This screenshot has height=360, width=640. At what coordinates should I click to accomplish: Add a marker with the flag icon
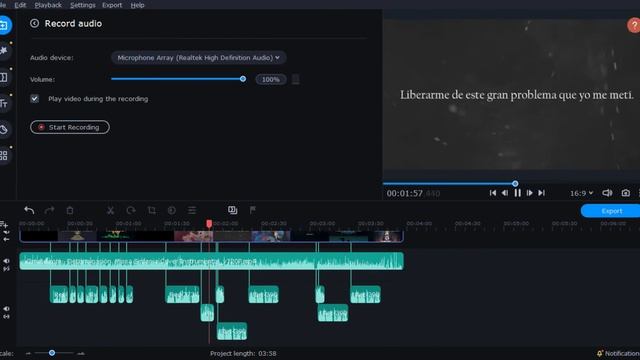(x=253, y=210)
